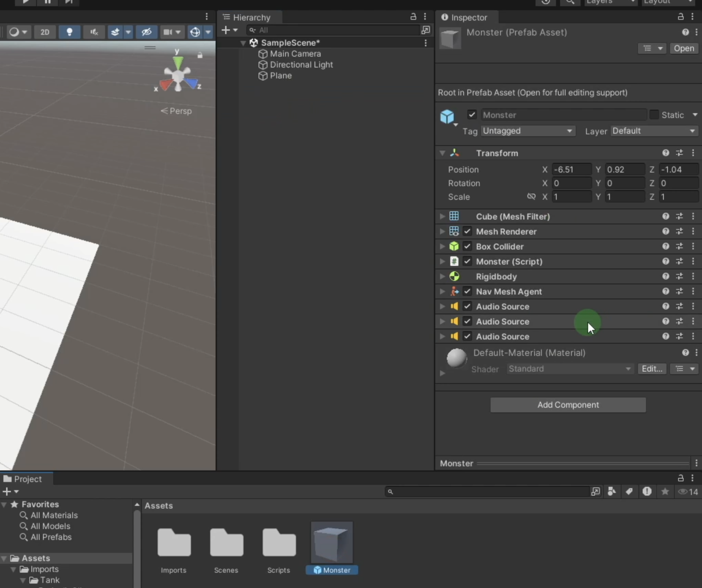The width and height of the screenshot is (702, 588).
Task: Open the Box Collider three-dot menu
Action: 693,246
